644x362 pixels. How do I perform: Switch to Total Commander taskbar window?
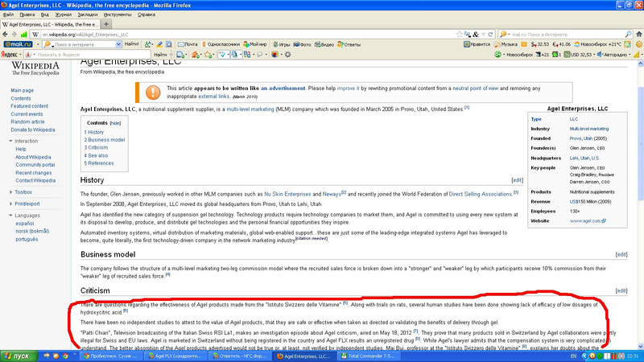click(x=368, y=356)
